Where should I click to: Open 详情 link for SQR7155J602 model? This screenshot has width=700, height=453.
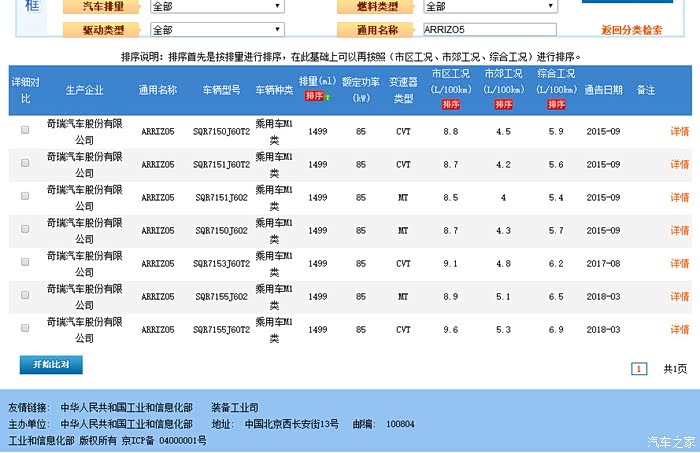(x=679, y=296)
